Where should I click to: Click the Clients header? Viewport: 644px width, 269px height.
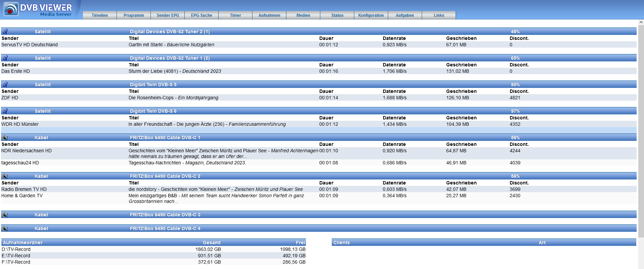[341, 243]
